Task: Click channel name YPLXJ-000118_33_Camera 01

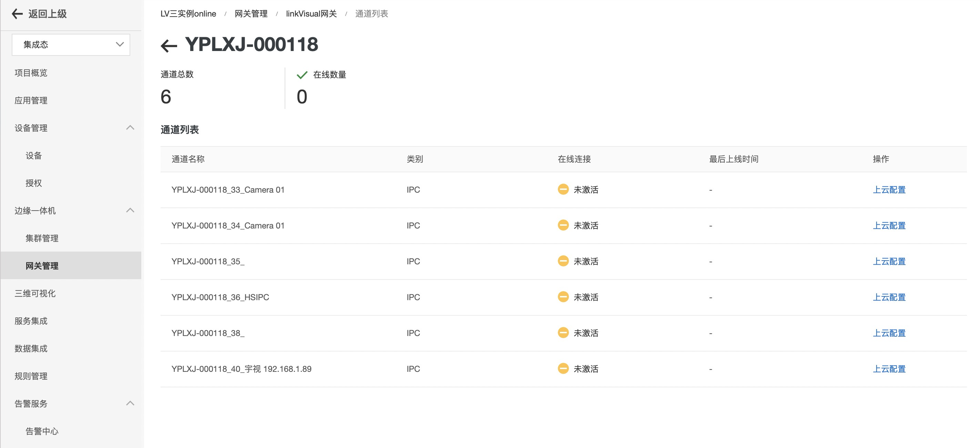Action: click(228, 190)
